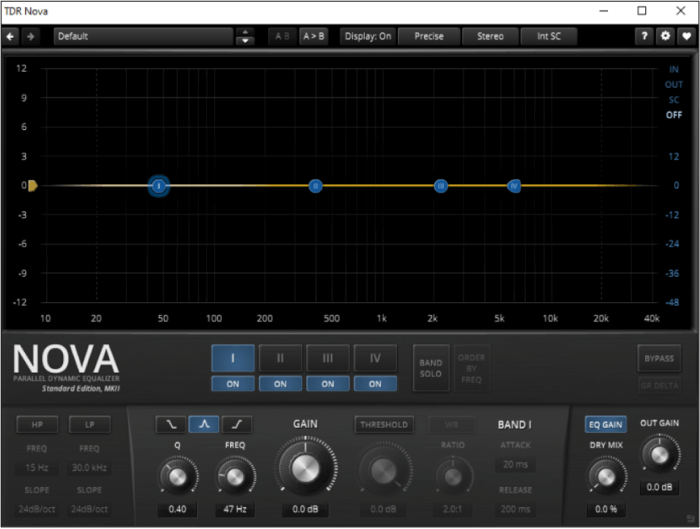Click the undo back arrow icon

click(x=10, y=37)
